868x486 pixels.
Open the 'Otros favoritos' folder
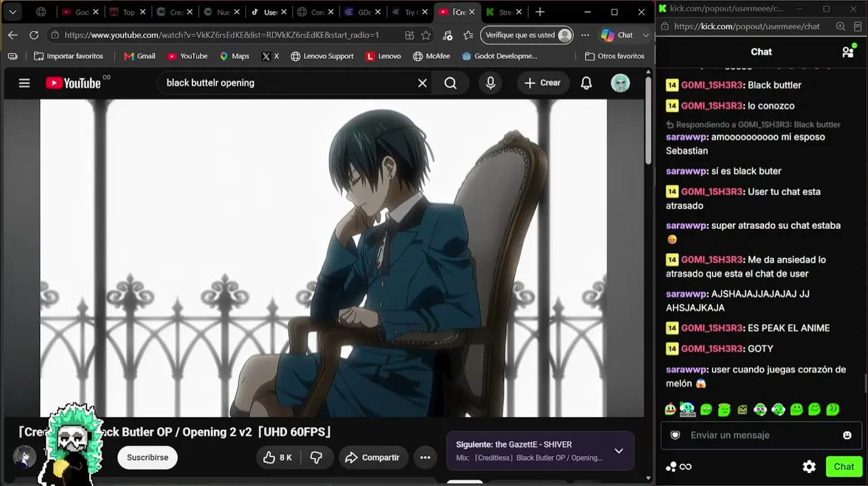[x=615, y=56]
